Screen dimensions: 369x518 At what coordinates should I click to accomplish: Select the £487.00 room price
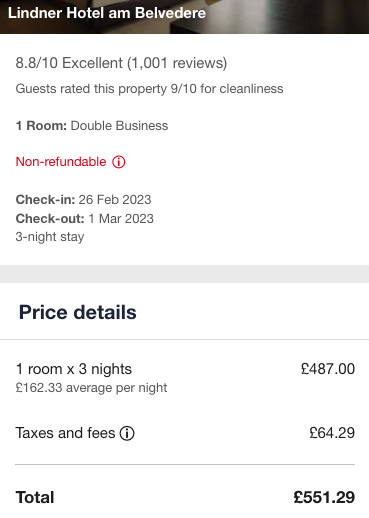point(328,369)
